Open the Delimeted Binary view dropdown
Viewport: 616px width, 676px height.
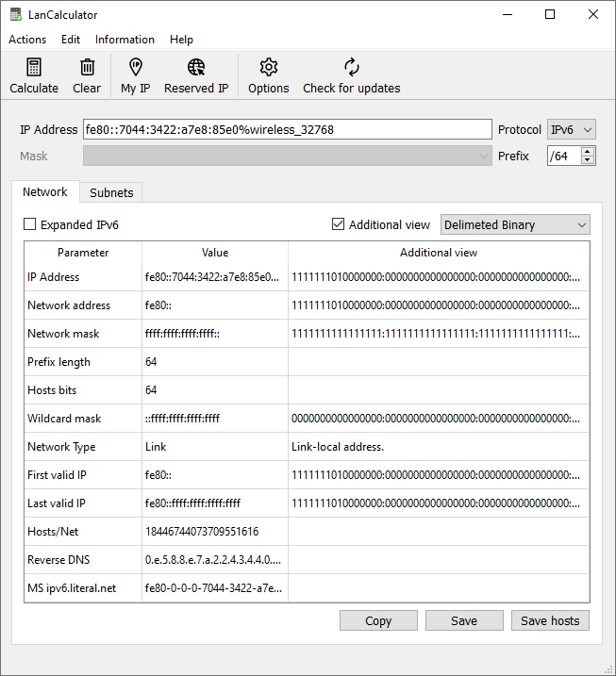pos(515,224)
